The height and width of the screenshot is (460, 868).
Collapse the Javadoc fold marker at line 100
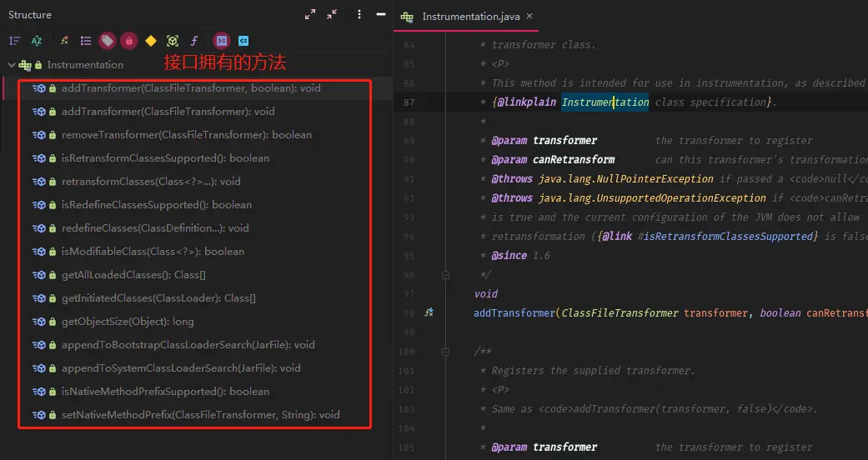coord(445,352)
